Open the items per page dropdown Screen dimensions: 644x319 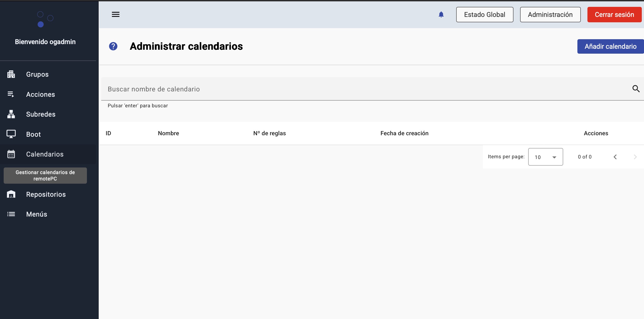(545, 157)
